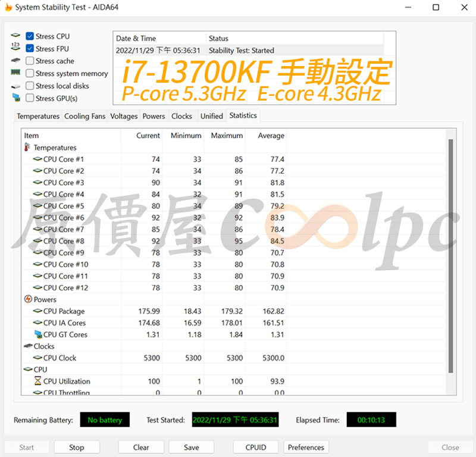
Task: Switch to the Clocks tab
Action: point(181,116)
